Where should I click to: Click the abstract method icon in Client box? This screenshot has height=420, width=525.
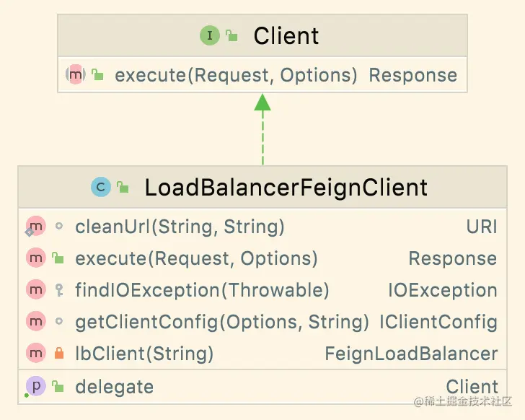tap(75, 75)
